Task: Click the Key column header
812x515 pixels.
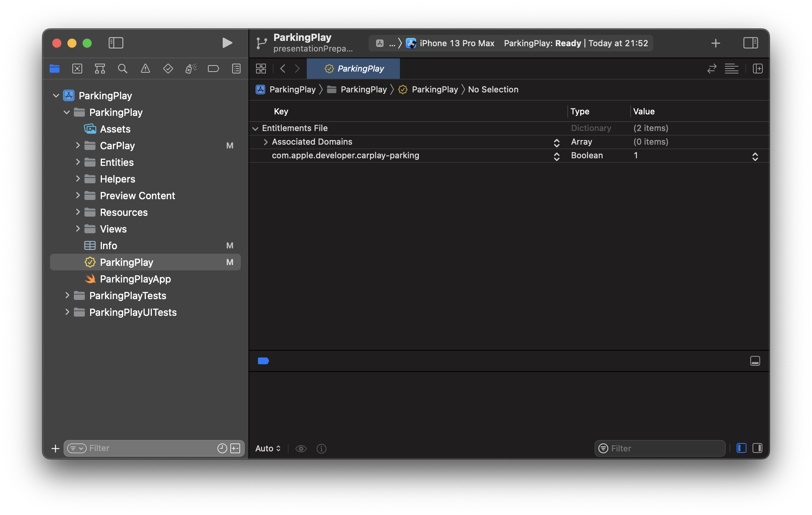Action: click(x=281, y=112)
